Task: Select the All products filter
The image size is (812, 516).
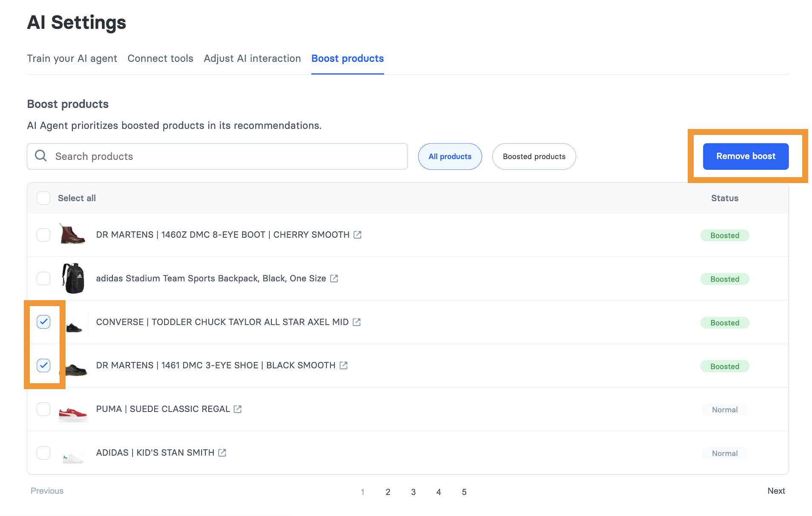Action: coord(450,156)
